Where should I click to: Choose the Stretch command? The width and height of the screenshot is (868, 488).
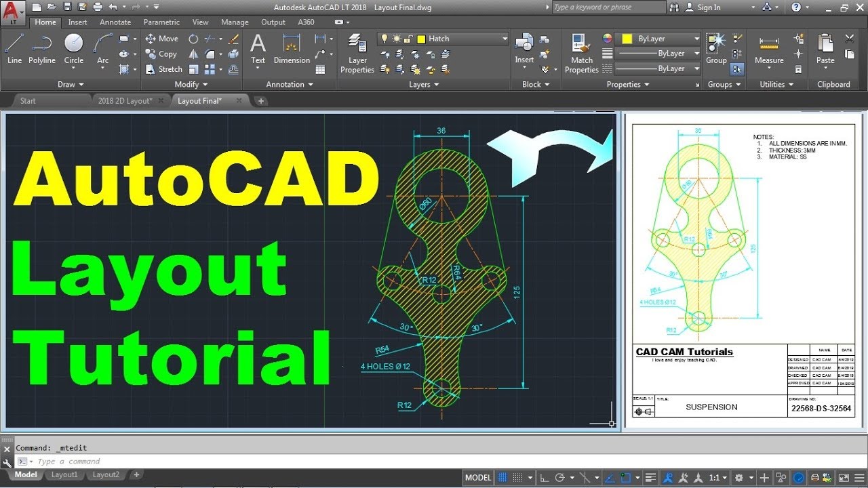tap(163, 69)
